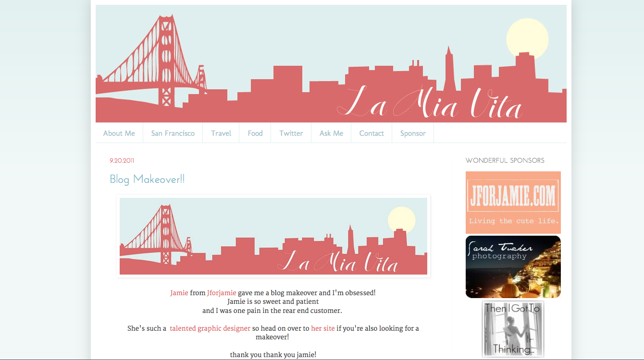Click the thank you thank you jamie! line
This screenshot has width=644, height=360.
(x=273, y=355)
